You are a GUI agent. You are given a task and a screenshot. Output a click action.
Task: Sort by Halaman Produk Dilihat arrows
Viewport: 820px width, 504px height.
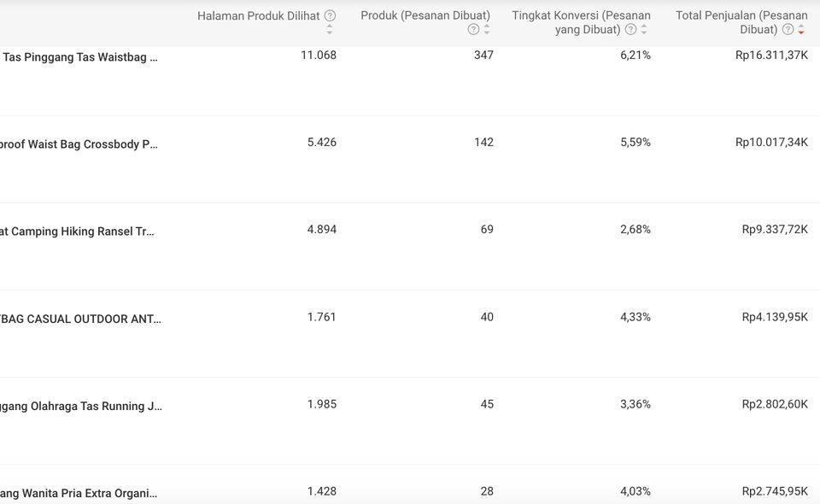tap(330, 30)
